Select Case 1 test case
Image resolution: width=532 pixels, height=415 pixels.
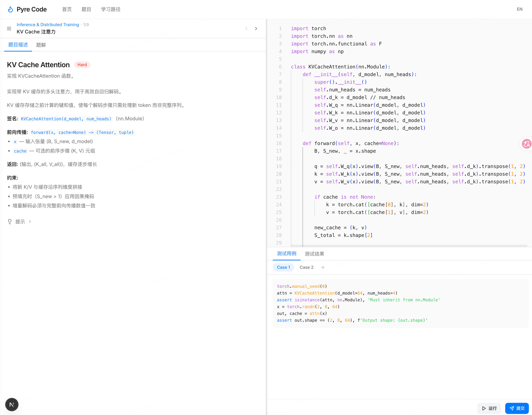283,267
